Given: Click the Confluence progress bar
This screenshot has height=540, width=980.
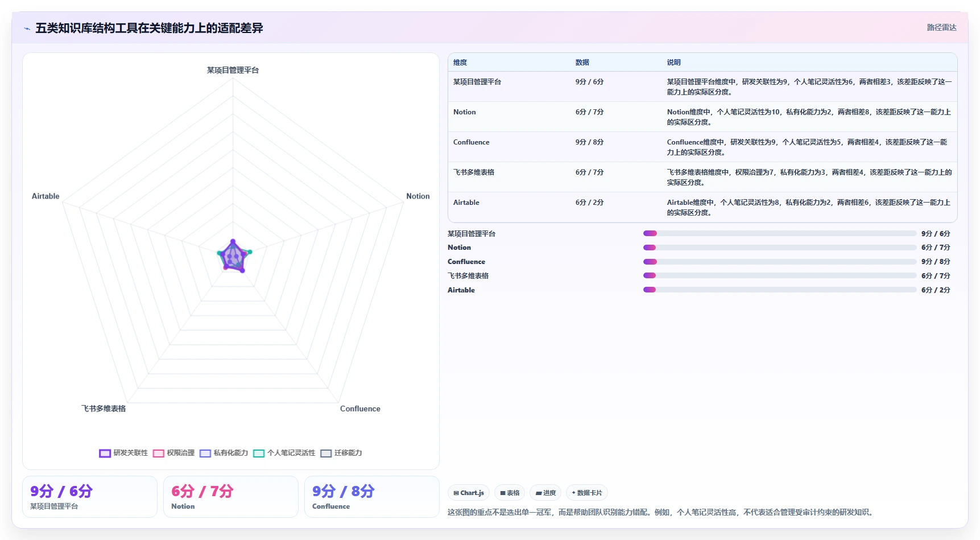Looking at the screenshot, I should pos(780,262).
